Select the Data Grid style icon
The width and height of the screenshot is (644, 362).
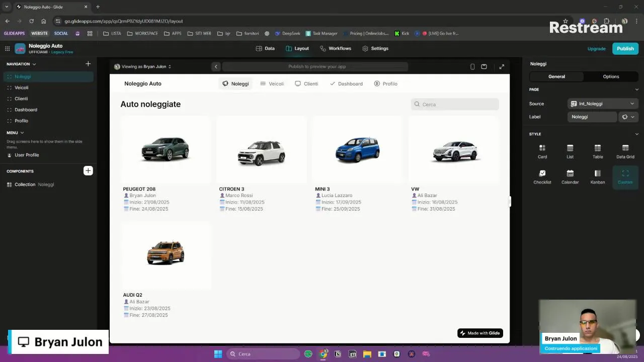coord(625,151)
